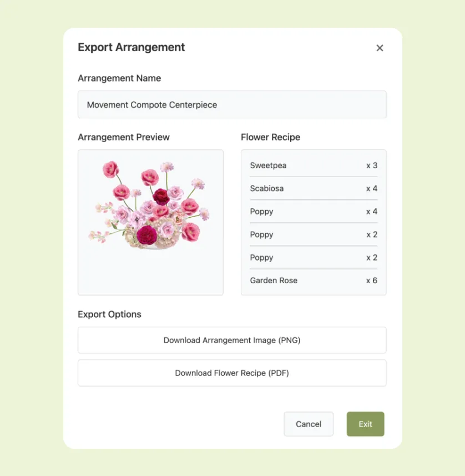Click the Arrangement Name label
Screen dimensions: 465x476
point(119,78)
